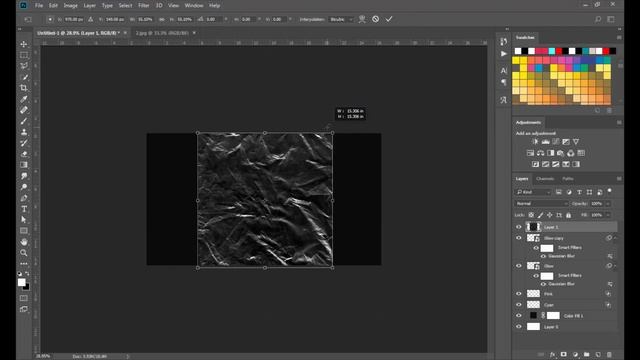Select the Brush tool
The height and width of the screenshot is (360, 640).
(24, 121)
